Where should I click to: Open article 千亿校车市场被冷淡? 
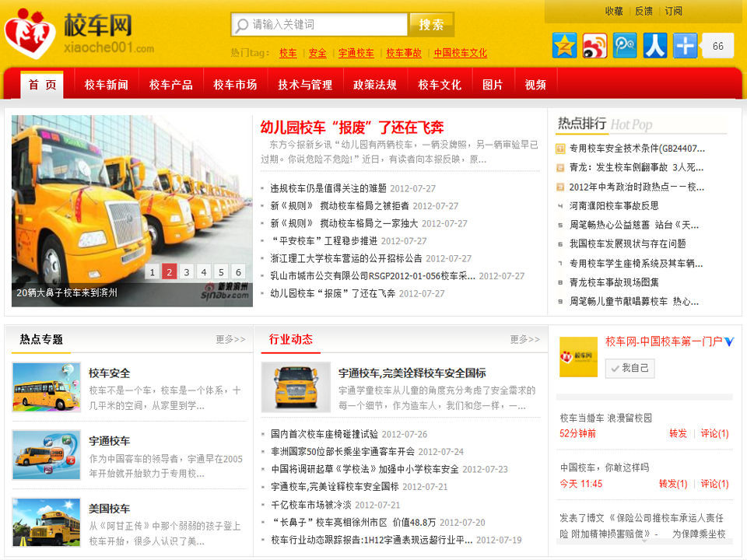tap(311, 505)
